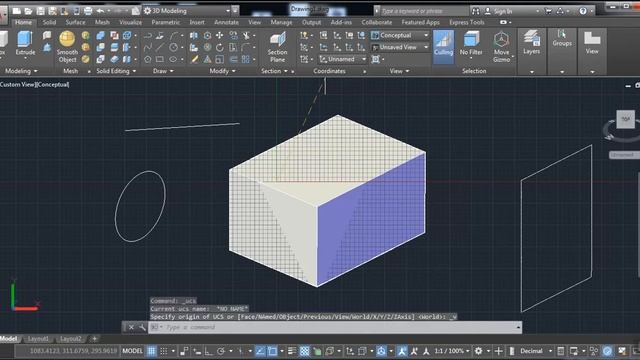Image resolution: width=640 pixels, height=360 pixels.
Task: Toggle MODEL space button in status bar
Action: (x=133, y=351)
